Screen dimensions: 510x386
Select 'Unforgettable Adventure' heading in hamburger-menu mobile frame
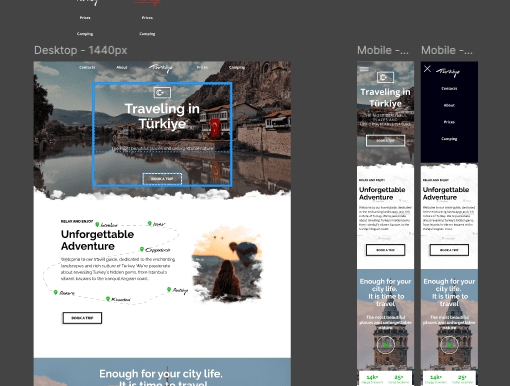[x=382, y=193]
